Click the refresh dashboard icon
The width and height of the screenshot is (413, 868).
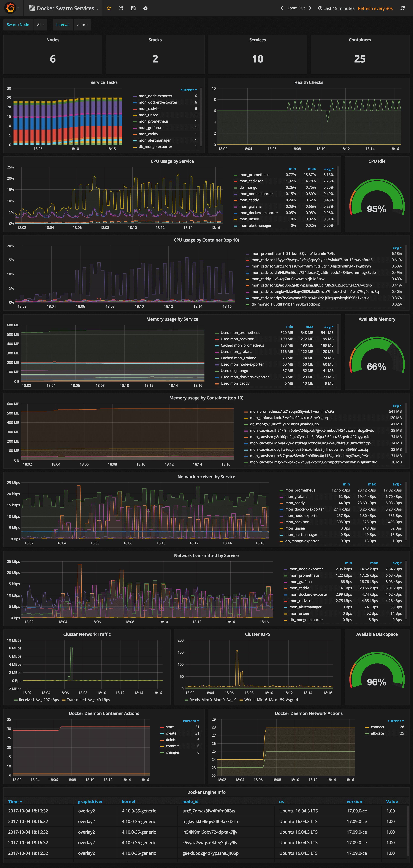coord(402,8)
